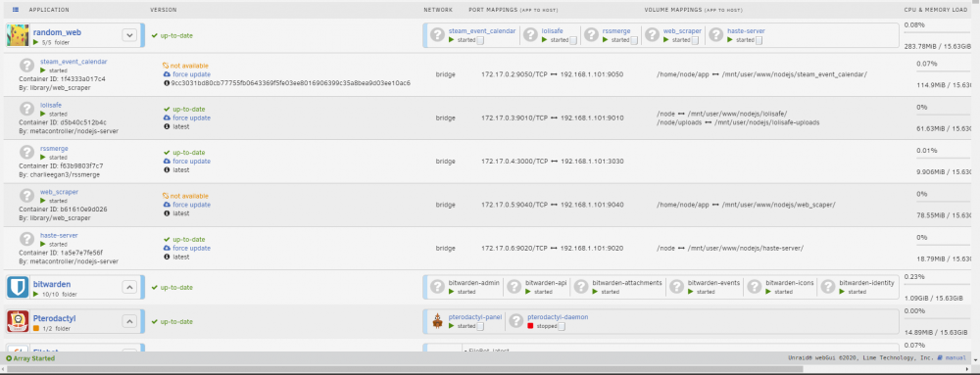
Task: Click question-mark icon of rssmerge container row
Action: tap(26, 152)
